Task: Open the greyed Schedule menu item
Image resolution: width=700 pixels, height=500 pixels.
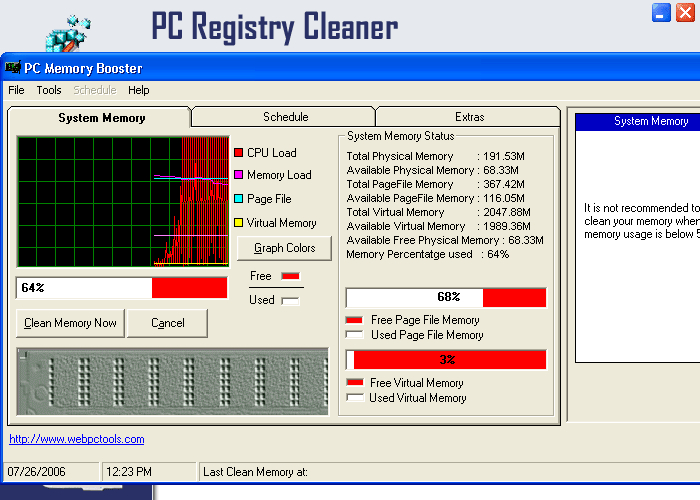Action: [95, 90]
